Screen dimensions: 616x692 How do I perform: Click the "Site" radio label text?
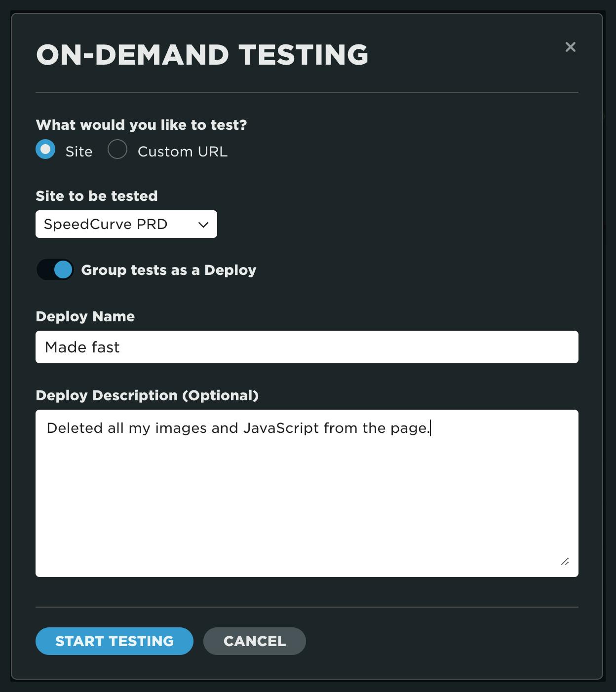tap(79, 152)
